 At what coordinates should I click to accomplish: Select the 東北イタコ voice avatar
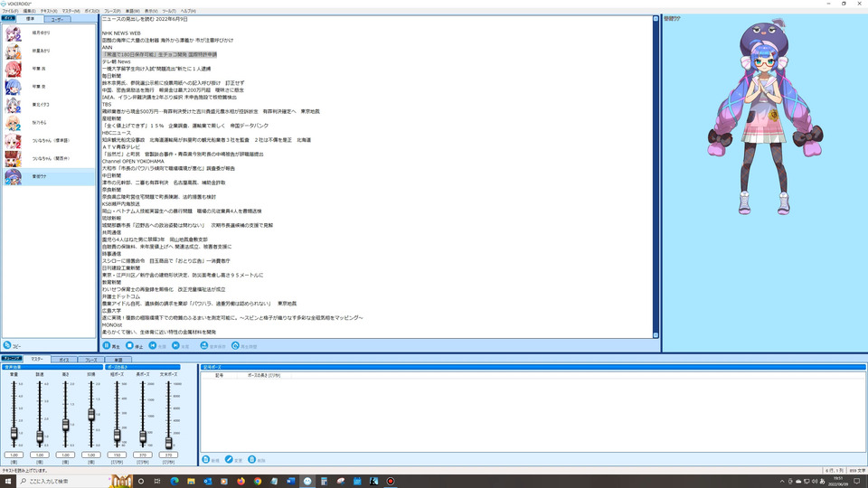tap(14, 105)
